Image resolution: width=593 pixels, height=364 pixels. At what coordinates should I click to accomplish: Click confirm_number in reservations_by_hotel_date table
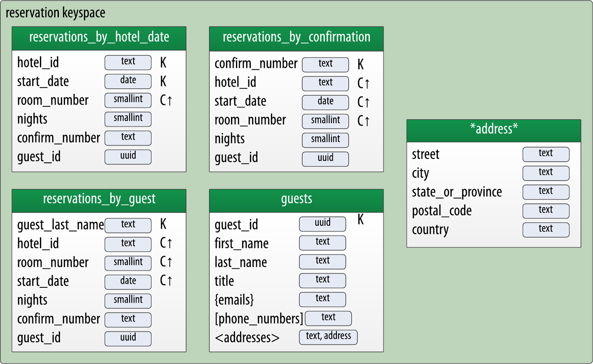(x=58, y=138)
